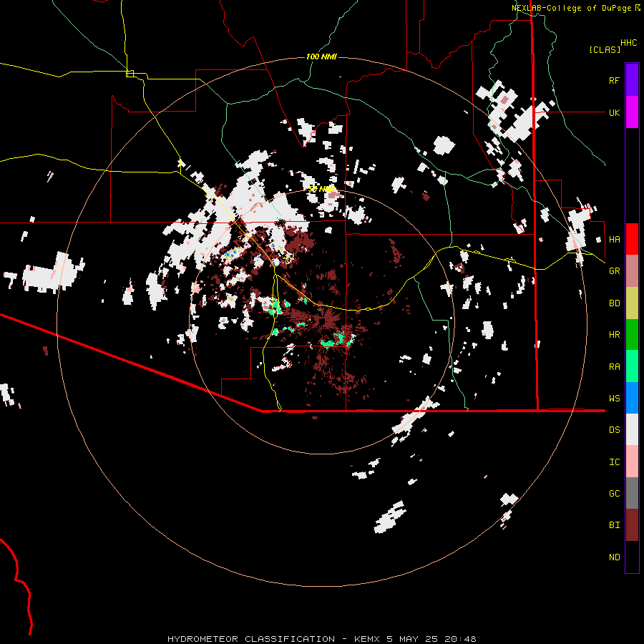644x644 pixels.
Task: Select the GC gray legend swatch
Action: coord(632,493)
